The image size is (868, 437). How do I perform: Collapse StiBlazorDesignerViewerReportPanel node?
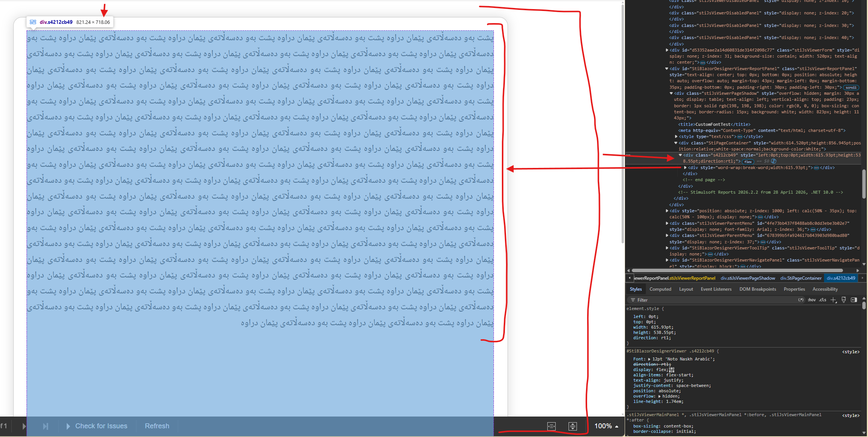667,69
